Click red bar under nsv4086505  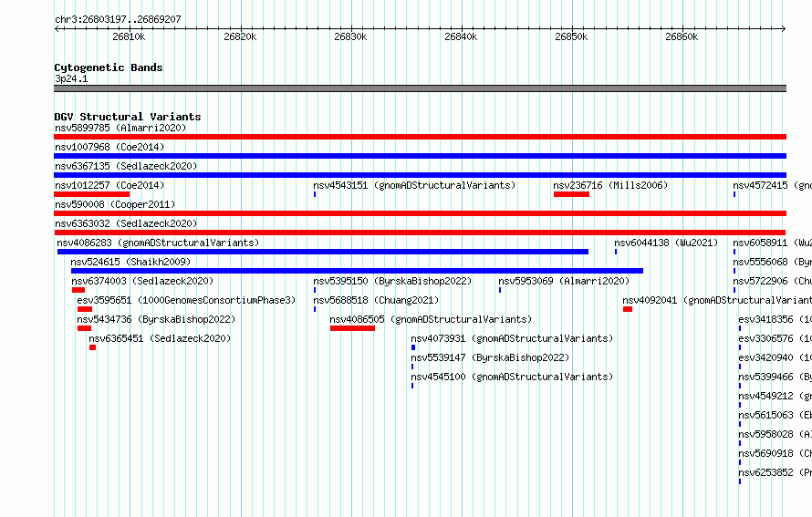tap(352, 328)
